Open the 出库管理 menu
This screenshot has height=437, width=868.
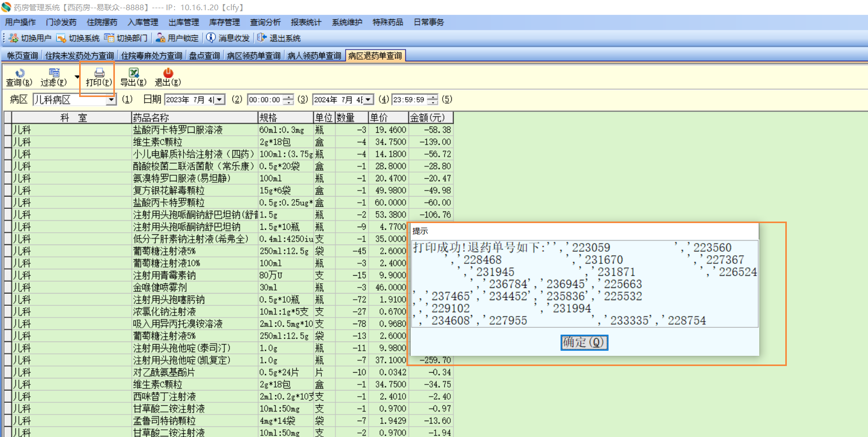click(184, 22)
